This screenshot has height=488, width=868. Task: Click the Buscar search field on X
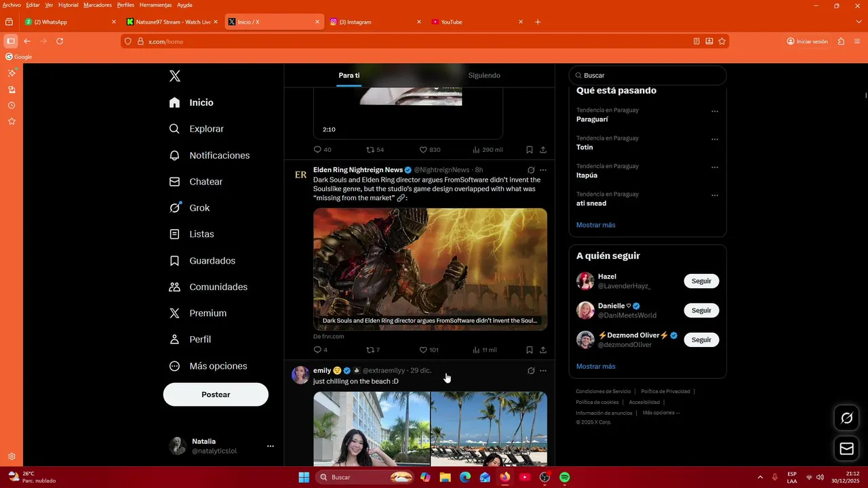pos(648,75)
